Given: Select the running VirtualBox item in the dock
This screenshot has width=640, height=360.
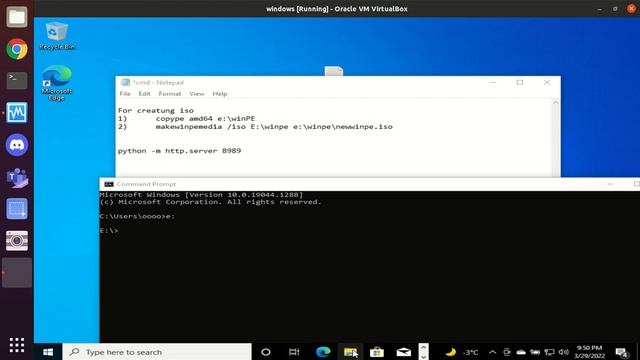Looking at the screenshot, I should tap(17, 273).
